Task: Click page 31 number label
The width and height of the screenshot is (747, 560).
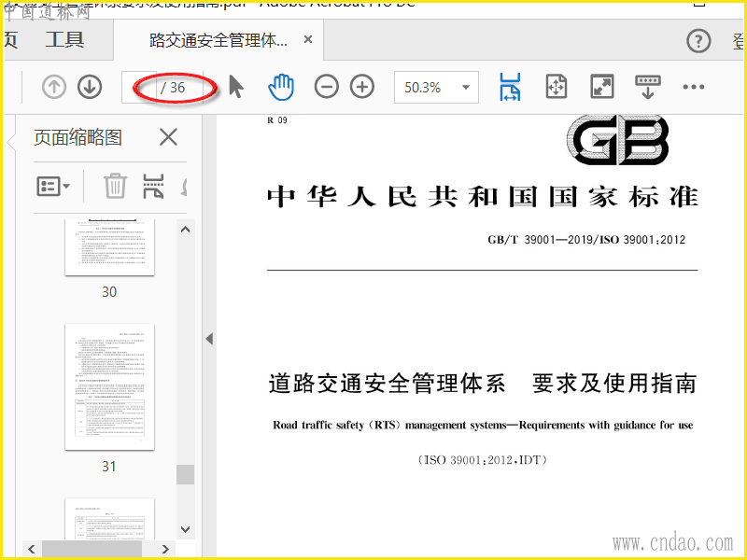Action: click(x=109, y=467)
